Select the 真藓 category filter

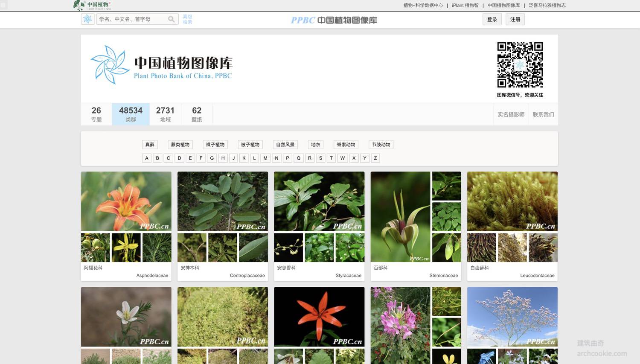click(x=150, y=144)
